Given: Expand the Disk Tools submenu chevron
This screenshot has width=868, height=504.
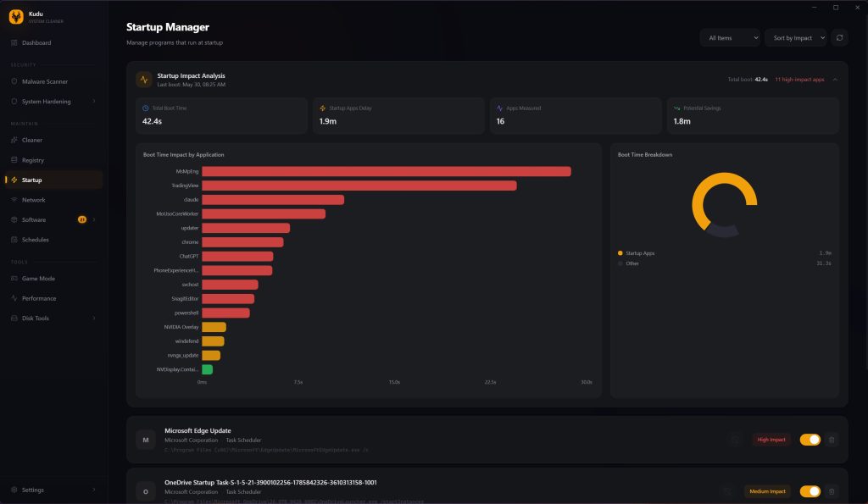Looking at the screenshot, I should [93, 318].
